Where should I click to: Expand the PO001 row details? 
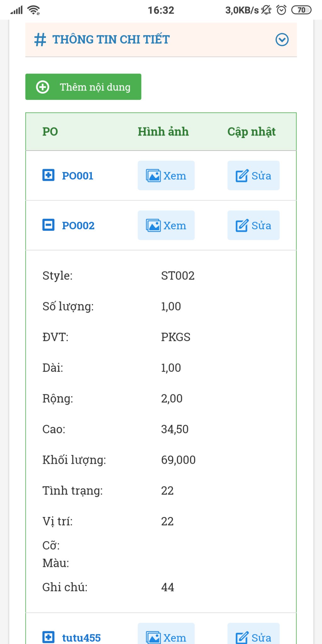click(48, 175)
